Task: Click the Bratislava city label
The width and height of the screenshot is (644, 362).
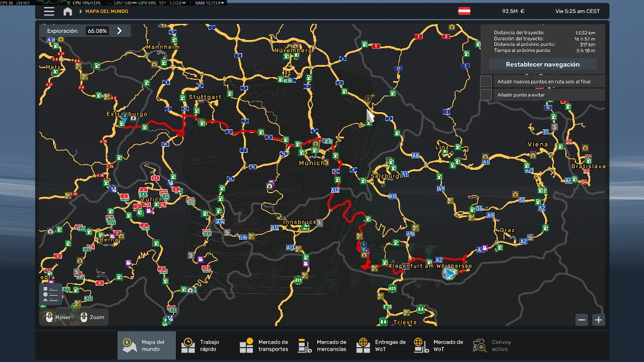Action: tap(588, 166)
